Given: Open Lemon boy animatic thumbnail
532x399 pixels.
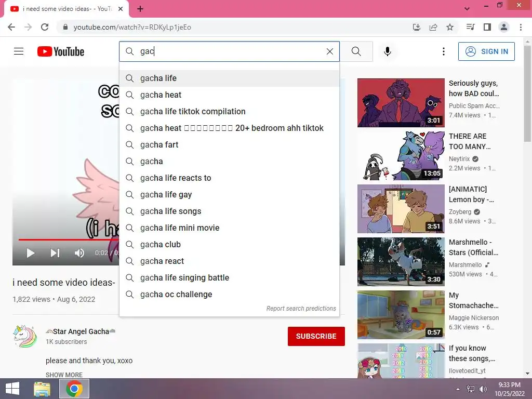Looking at the screenshot, I should coord(401,209).
